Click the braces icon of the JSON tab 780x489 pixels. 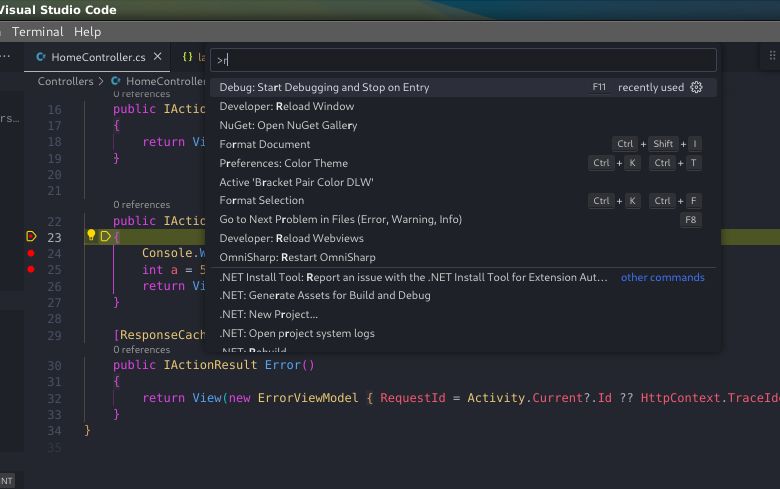coord(188,57)
